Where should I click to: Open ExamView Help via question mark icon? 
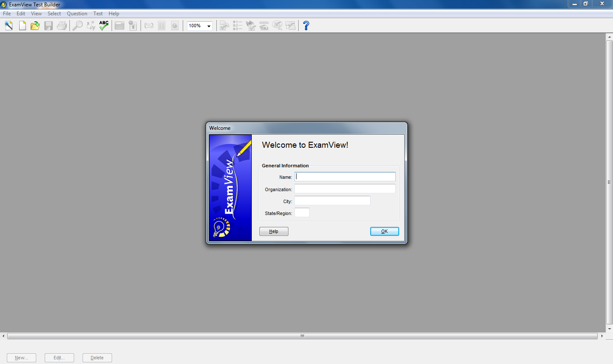[x=306, y=26]
